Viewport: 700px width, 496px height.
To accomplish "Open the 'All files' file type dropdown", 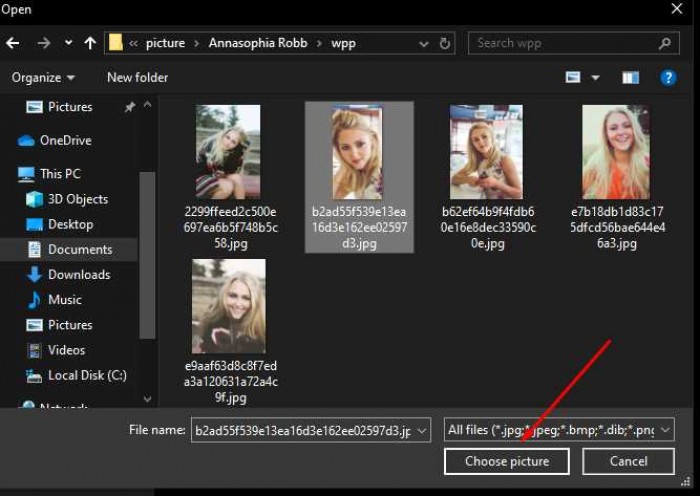I will pos(559,430).
